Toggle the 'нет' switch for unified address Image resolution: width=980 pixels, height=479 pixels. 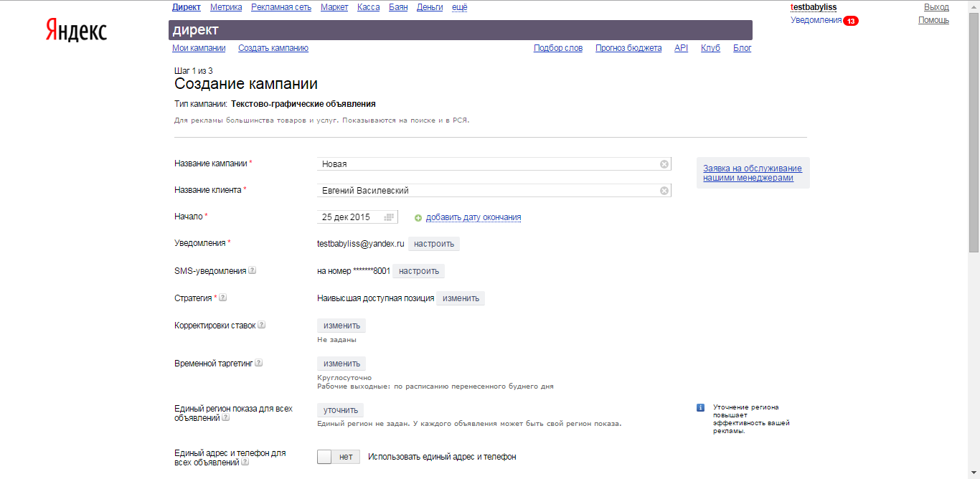point(339,457)
